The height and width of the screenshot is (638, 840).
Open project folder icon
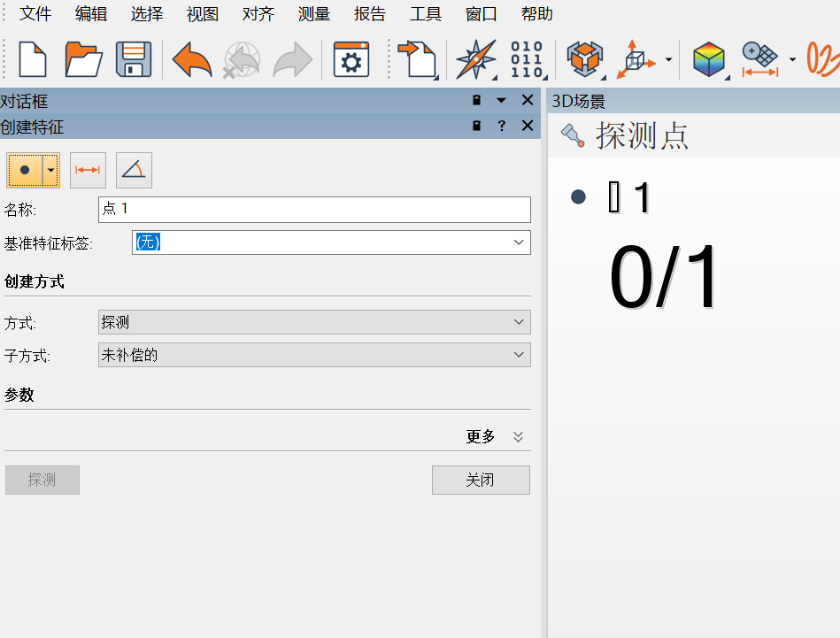(x=83, y=59)
